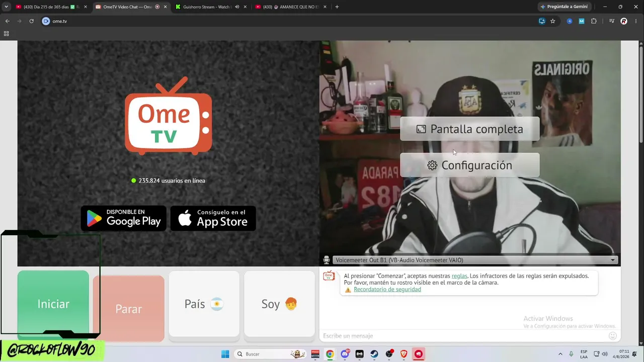Focus the 'Escribe un mensaje' chat field
Screen dimensions: 644x362
(x=463, y=336)
